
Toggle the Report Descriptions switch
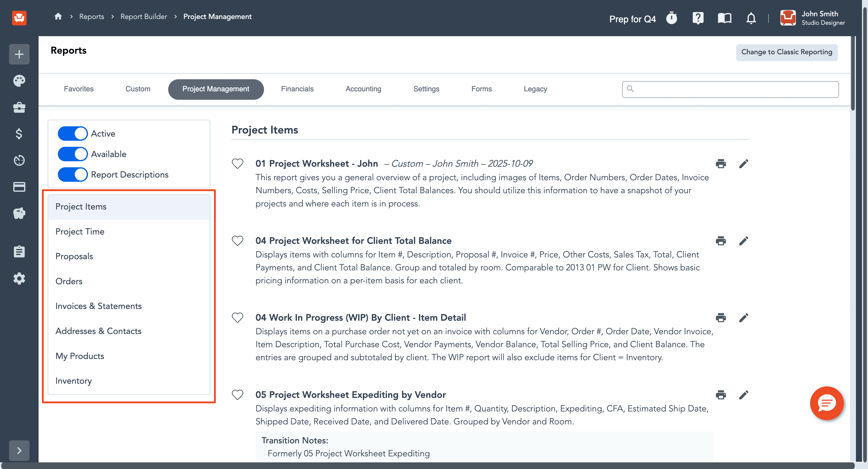[72, 175]
